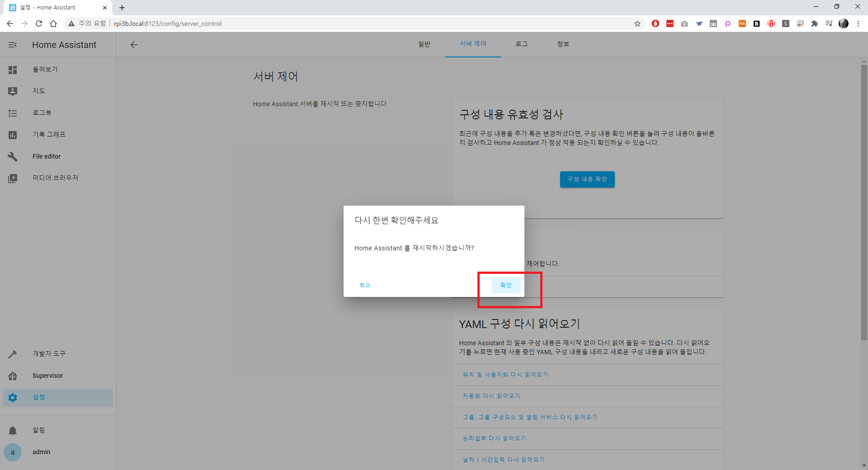Viewport: 868px width, 470px height.
Task: Click the 구성 내용 확인 button
Action: pyautogui.click(x=587, y=179)
